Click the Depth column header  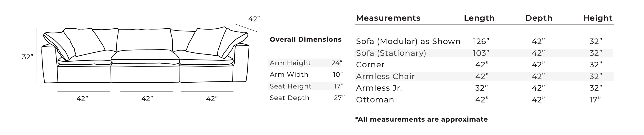pos(539,18)
